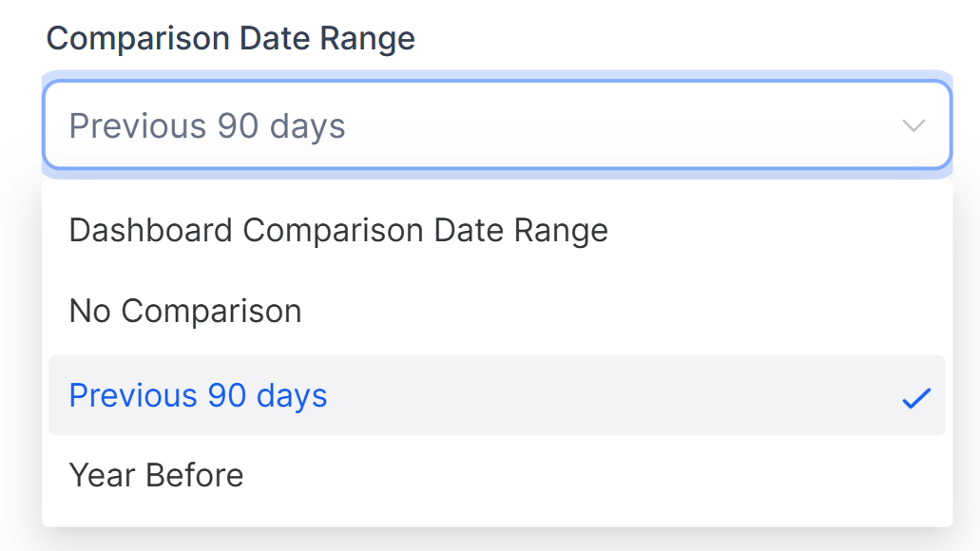Screen dimensions: 980x551
Task: Click the chevron arrow in the dropdown field
Action: [x=913, y=126]
